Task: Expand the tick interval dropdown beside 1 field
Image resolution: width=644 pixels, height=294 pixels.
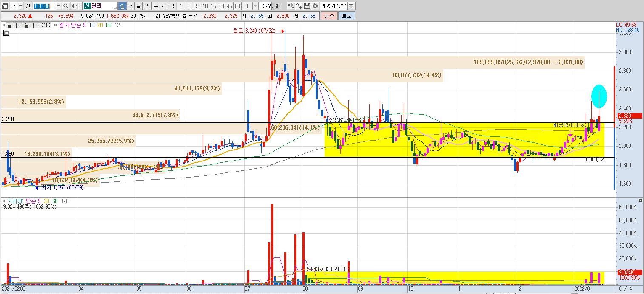Action: [x=255, y=6]
